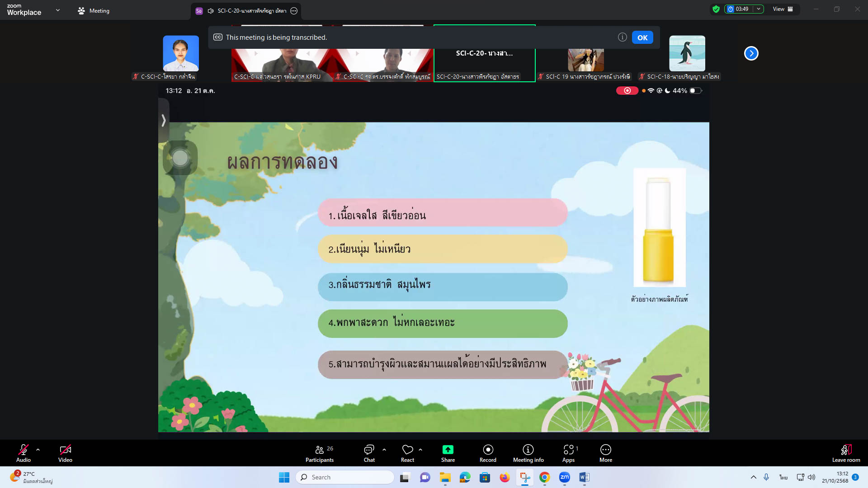Open the Zoom Workplace dropdown arrow
The height and width of the screenshot is (488, 868).
point(58,10)
